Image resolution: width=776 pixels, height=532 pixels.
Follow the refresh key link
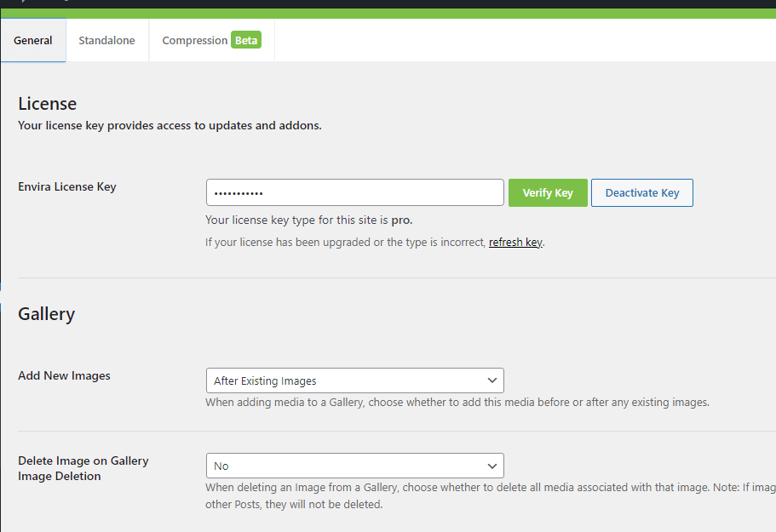pyautogui.click(x=515, y=242)
